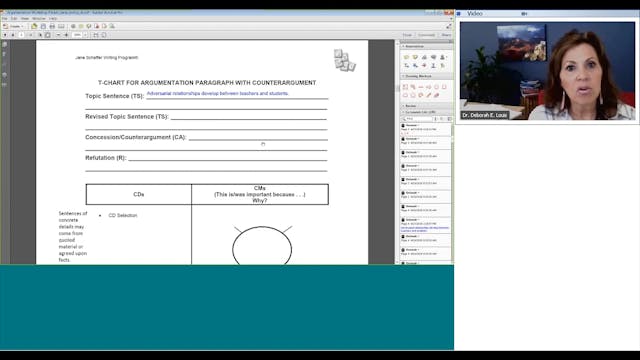Pick the Pencil drawing markup tool
This screenshot has width=640, height=360.
(429, 95)
